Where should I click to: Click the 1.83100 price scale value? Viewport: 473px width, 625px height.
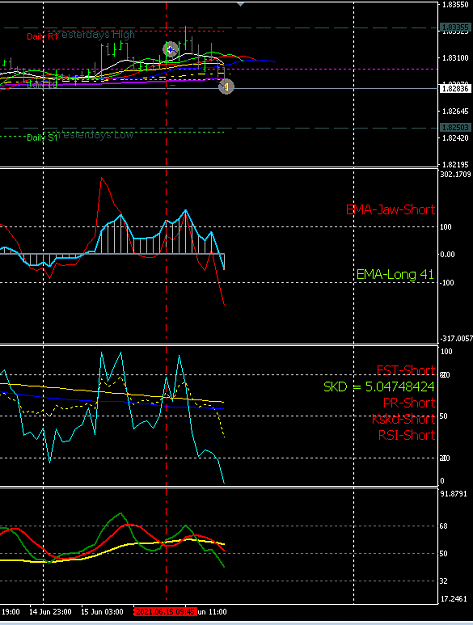click(455, 58)
